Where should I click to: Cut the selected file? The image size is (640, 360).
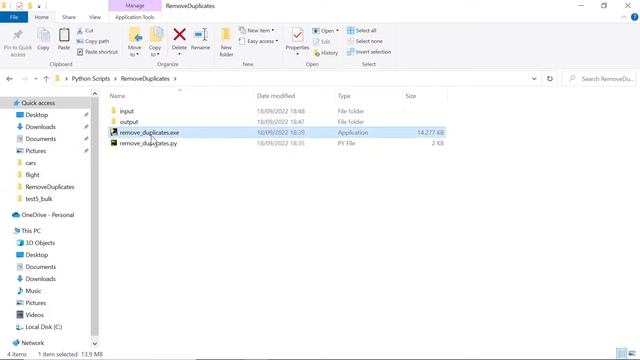point(85,31)
